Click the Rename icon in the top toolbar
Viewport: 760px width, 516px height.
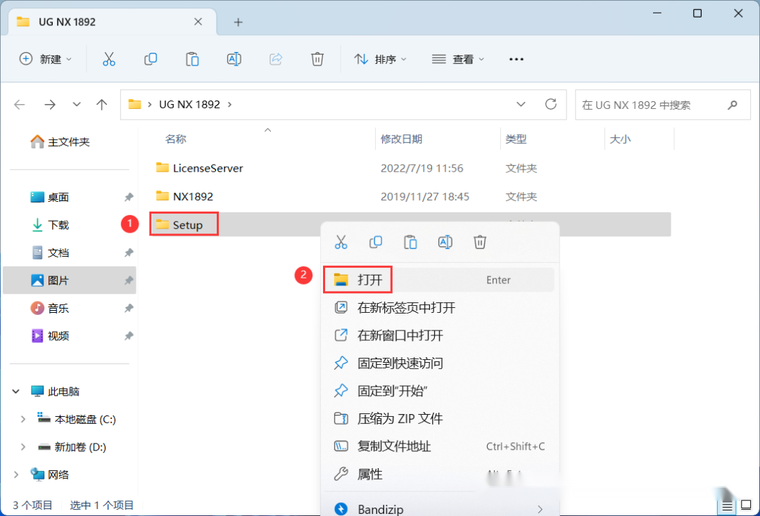[x=234, y=59]
